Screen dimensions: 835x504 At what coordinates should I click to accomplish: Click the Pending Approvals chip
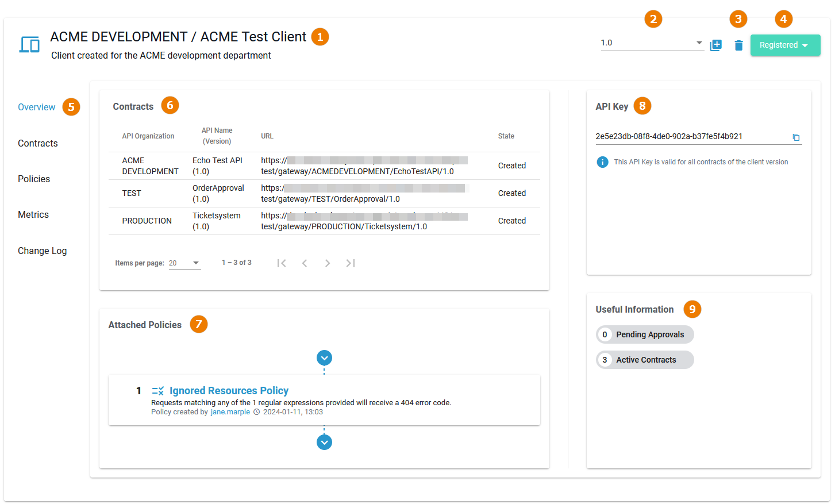(x=645, y=334)
